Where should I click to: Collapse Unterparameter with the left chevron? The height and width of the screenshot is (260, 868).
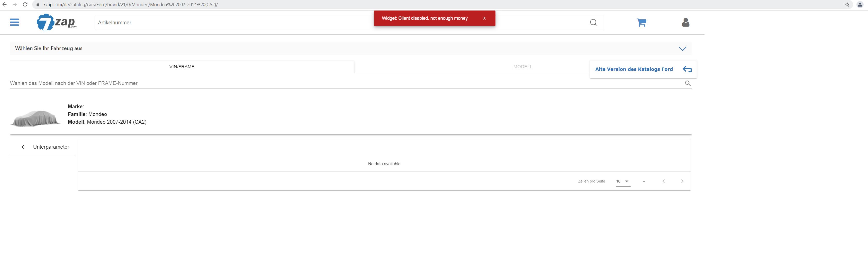click(x=23, y=147)
